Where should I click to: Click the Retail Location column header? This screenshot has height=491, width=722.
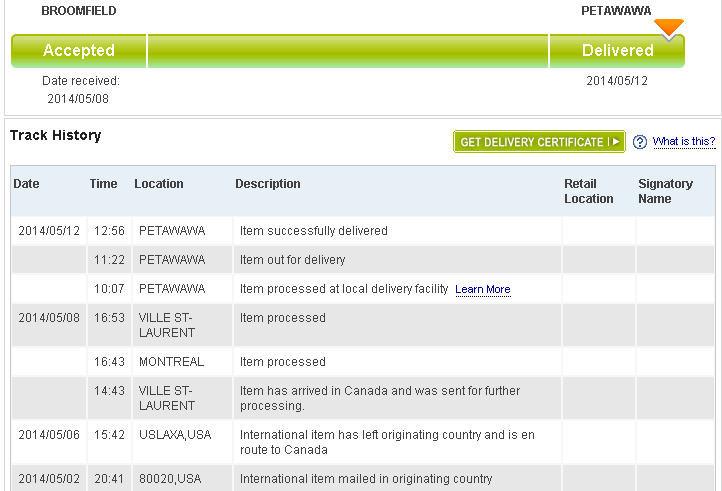[589, 191]
